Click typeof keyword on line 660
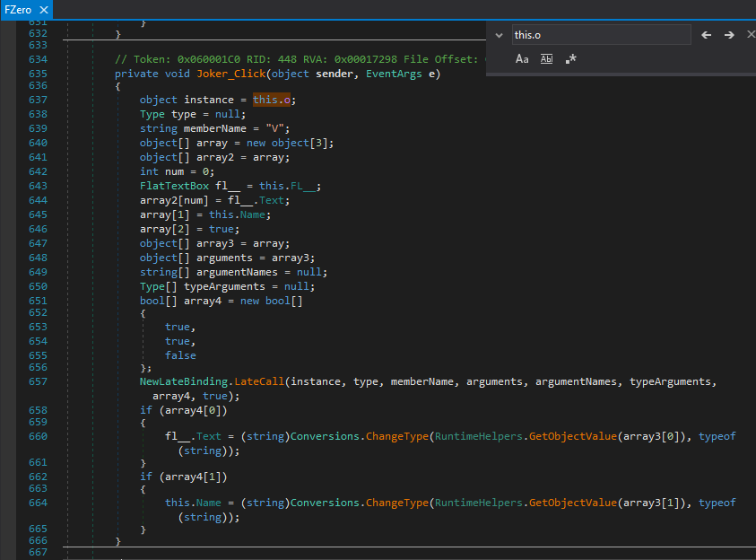 717,436
